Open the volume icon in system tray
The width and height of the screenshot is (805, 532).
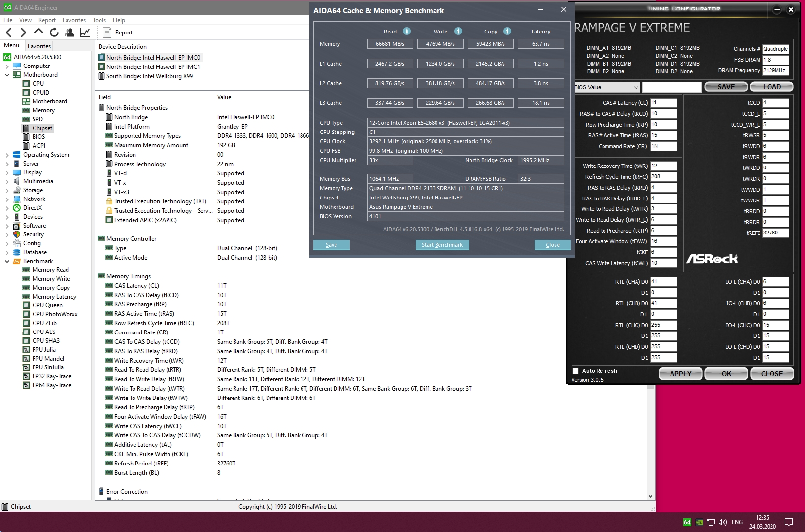pyautogui.click(x=723, y=522)
